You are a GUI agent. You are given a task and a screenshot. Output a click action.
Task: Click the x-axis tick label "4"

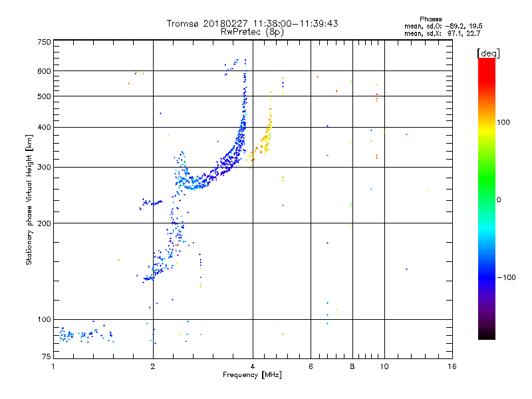[253, 366]
